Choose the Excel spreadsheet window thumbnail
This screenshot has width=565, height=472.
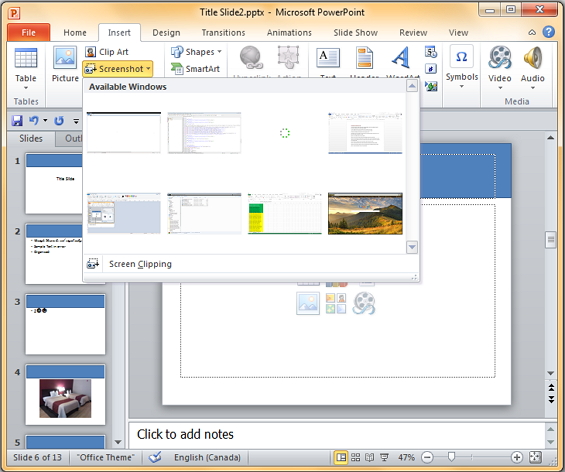point(285,213)
